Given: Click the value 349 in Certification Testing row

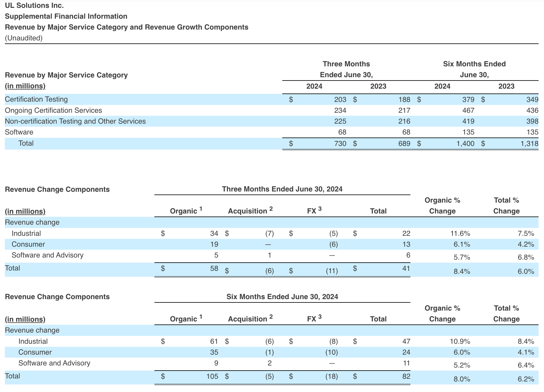Looking at the screenshot, I should pos(532,100).
